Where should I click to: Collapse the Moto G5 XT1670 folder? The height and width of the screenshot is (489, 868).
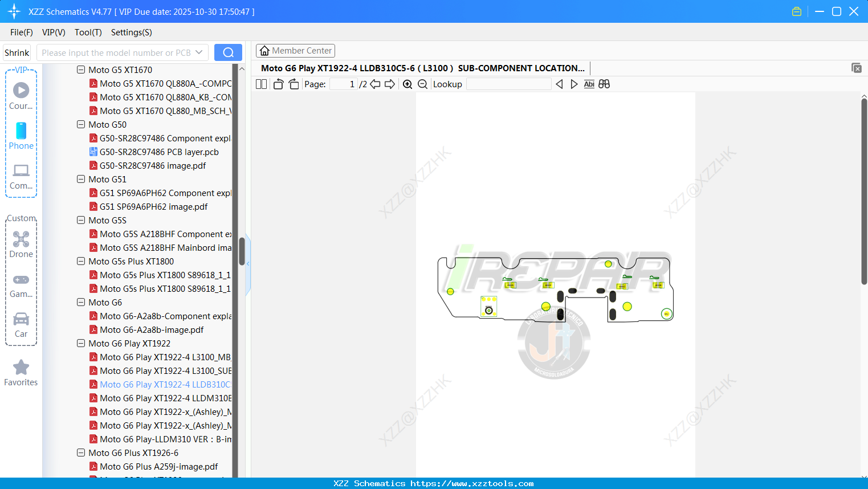pyautogui.click(x=81, y=70)
